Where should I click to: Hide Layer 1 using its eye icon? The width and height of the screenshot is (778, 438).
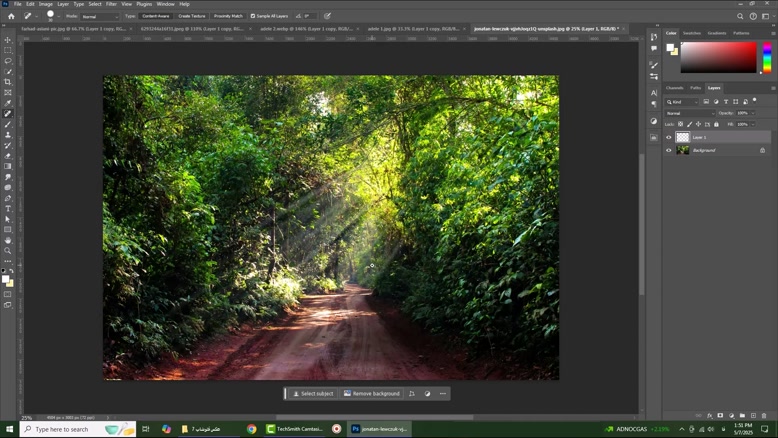pyautogui.click(x=668, y=137)
